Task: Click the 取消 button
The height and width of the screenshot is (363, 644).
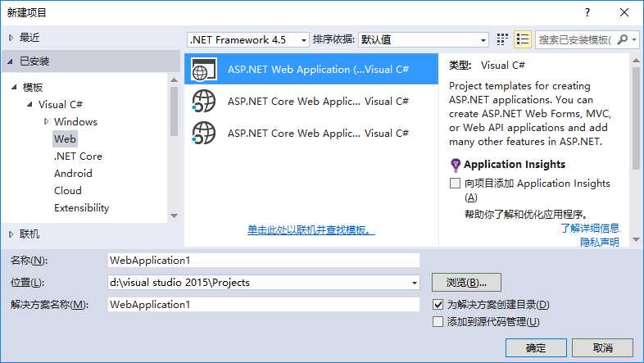Action: 602,347
